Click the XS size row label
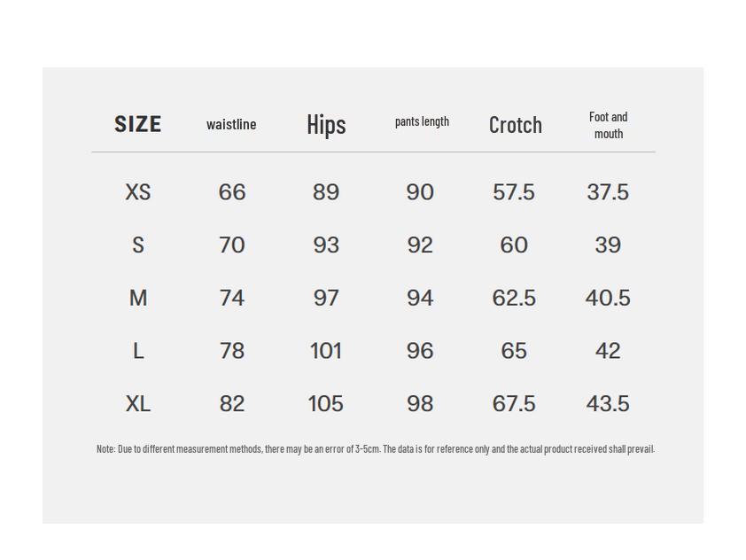 (x=138, y=192)
